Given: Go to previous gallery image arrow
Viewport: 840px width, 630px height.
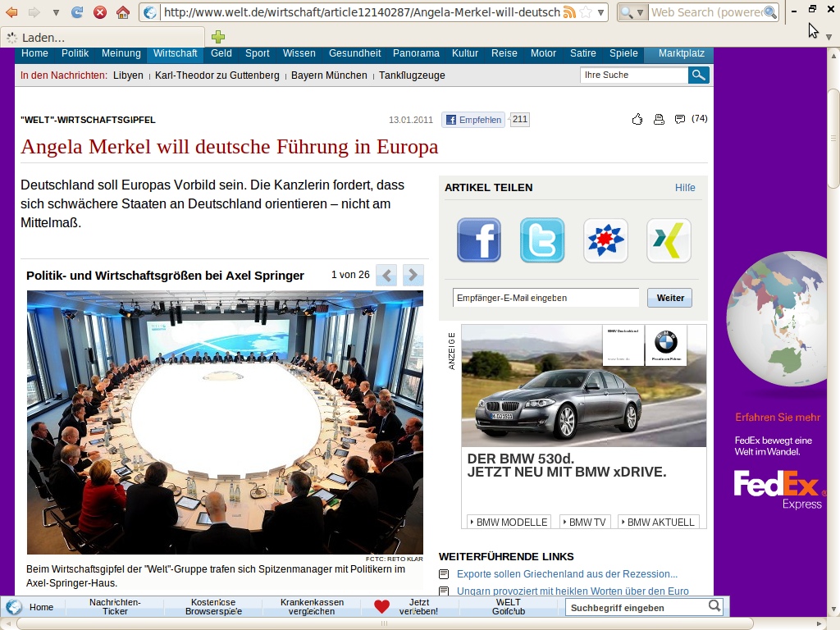Looking at the screenshot, I should [x=387, y=276].
